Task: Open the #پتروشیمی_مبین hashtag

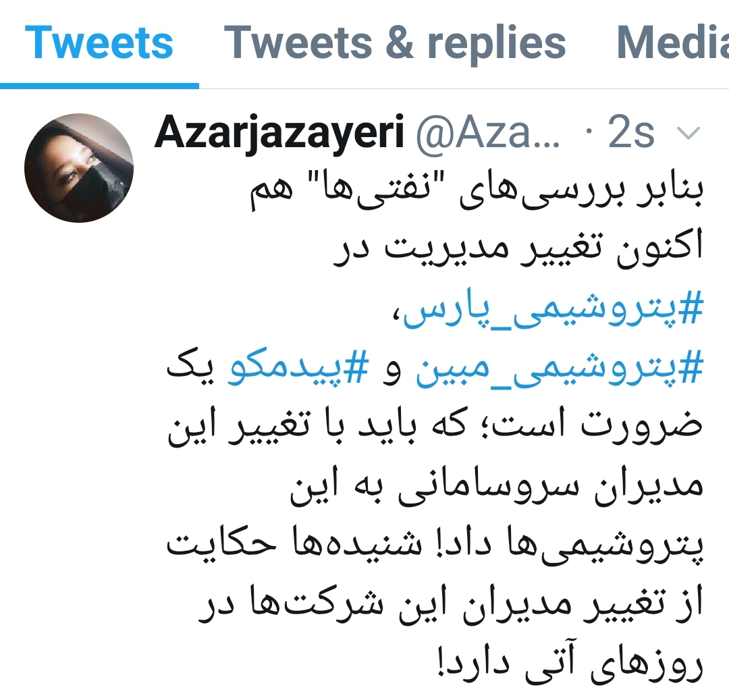Action: point(559,369)
